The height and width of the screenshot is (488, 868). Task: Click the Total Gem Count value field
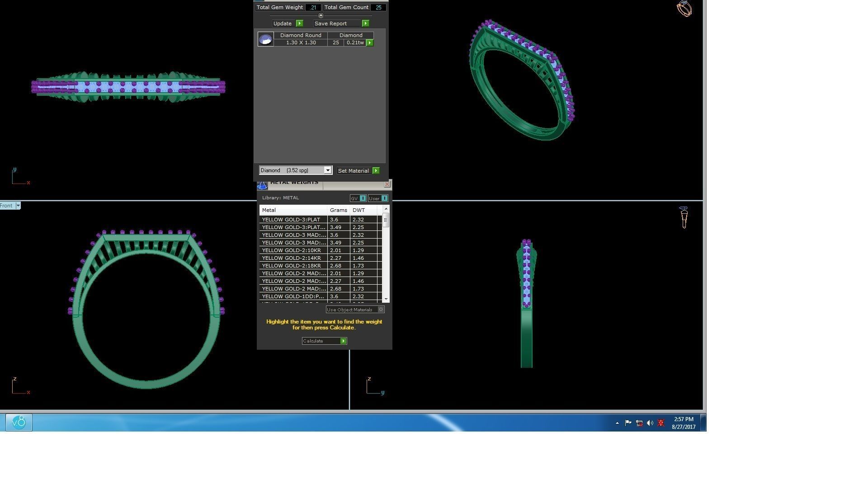click(378, 7)
